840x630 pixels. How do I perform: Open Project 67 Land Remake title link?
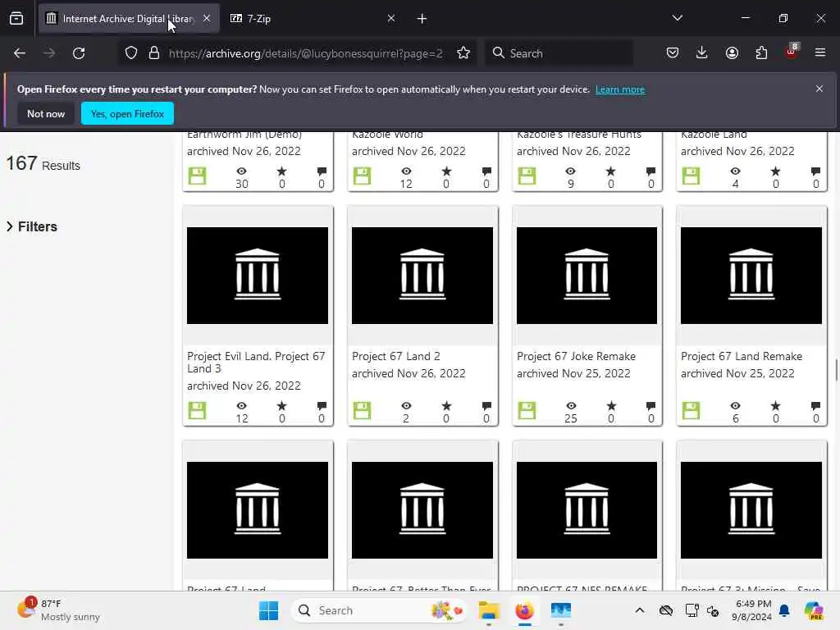[x=742, y=356]
